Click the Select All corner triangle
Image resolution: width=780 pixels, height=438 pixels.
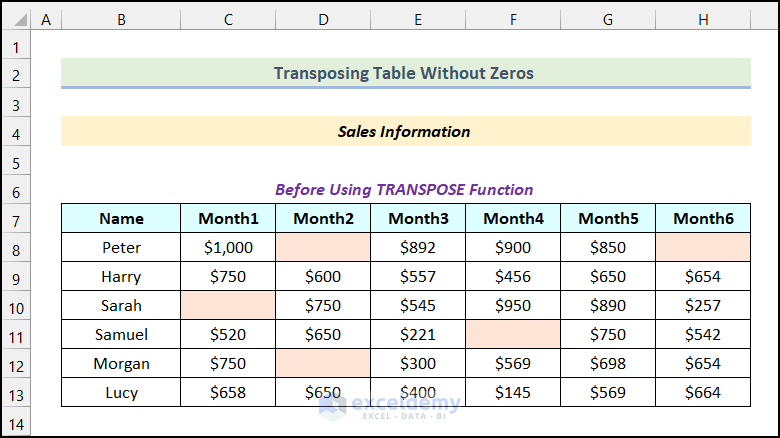16,19
